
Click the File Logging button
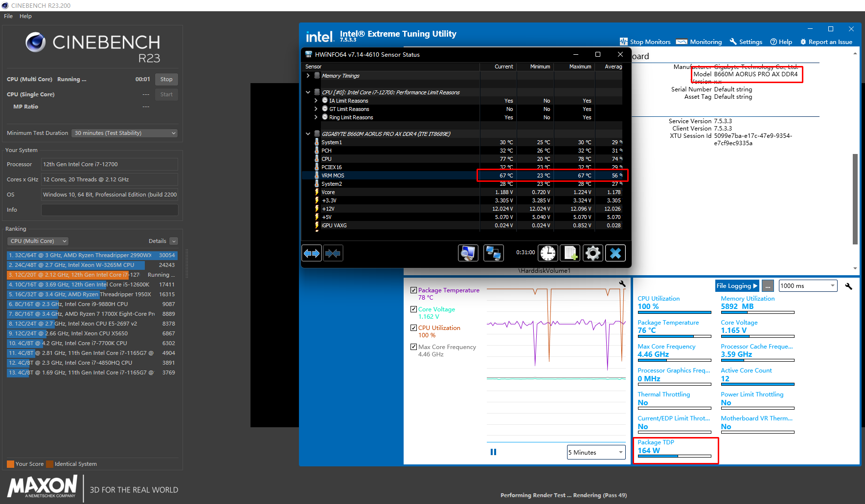736,286
